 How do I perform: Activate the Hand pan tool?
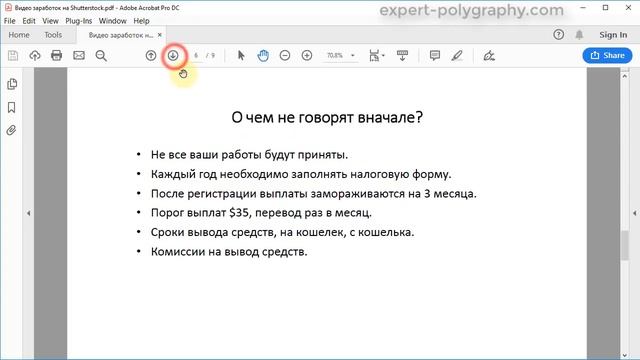click(x=263, y=56)
